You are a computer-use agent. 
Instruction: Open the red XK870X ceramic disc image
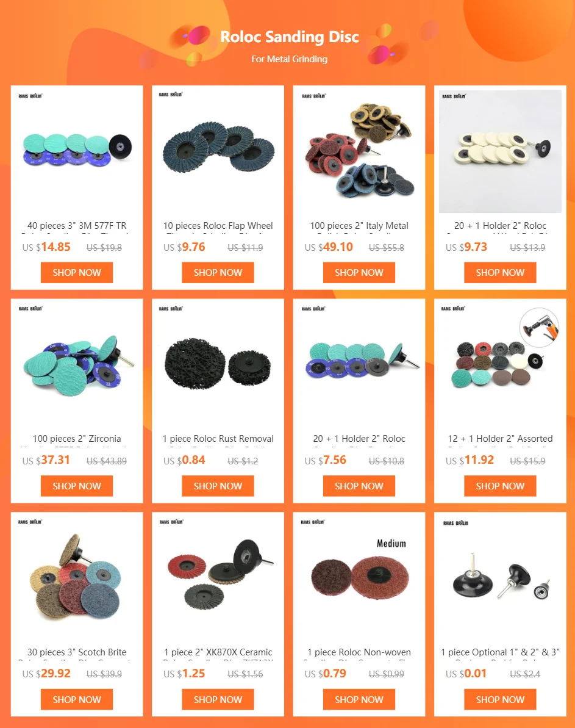(x=218, y=578)
